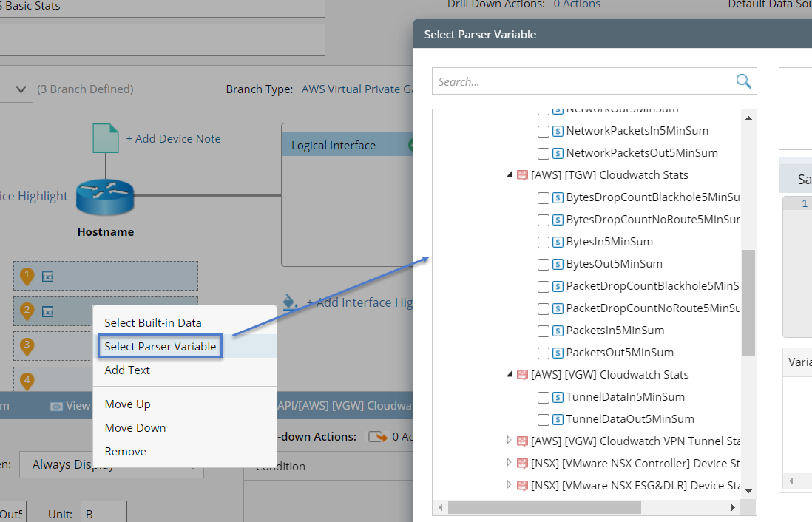Click the + Add Interface Highlight link

[x=359, y=302]
